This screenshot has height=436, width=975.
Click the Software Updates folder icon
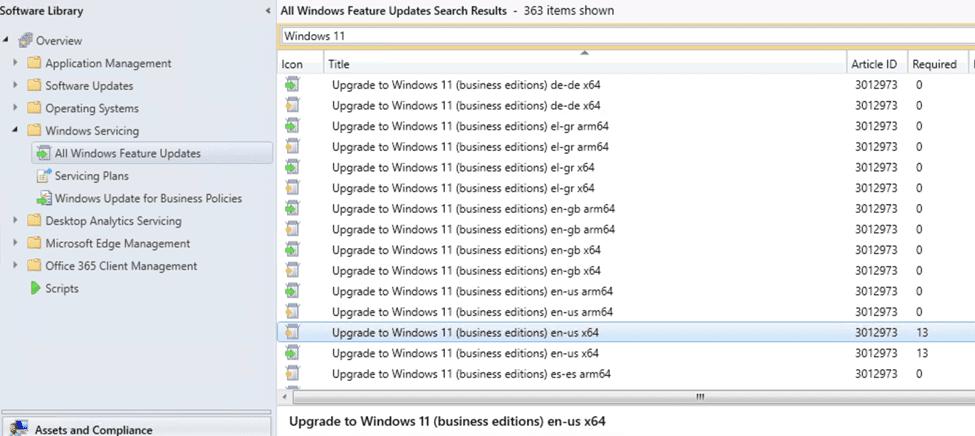pos(34,86)
